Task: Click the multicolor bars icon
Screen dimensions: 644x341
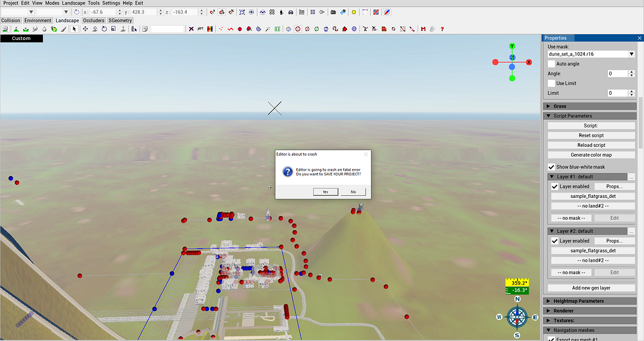Action: pyautogui.click(x=210, y=29)
